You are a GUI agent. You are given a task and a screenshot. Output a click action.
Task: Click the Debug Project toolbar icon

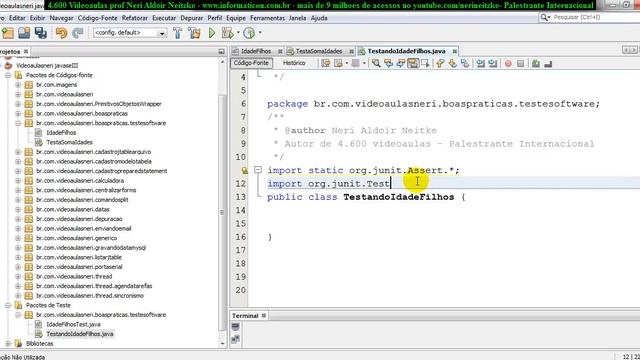click(x=227, y=33)
